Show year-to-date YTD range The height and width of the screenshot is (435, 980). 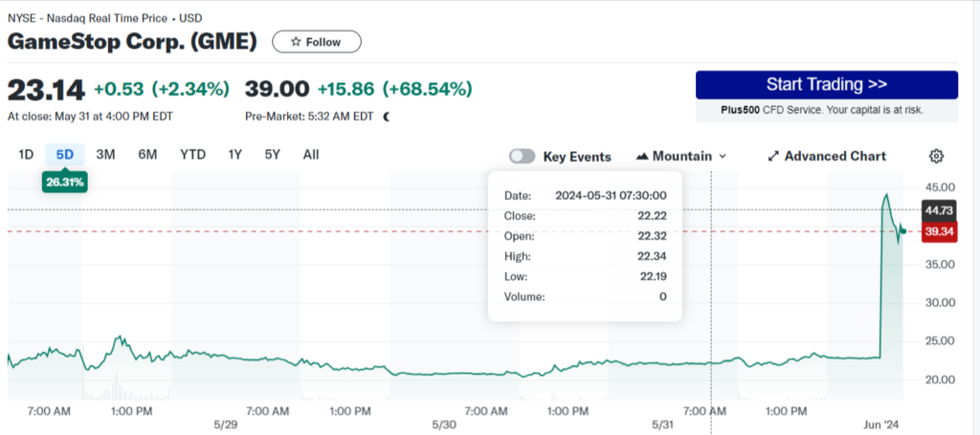(x=192, y=155)
